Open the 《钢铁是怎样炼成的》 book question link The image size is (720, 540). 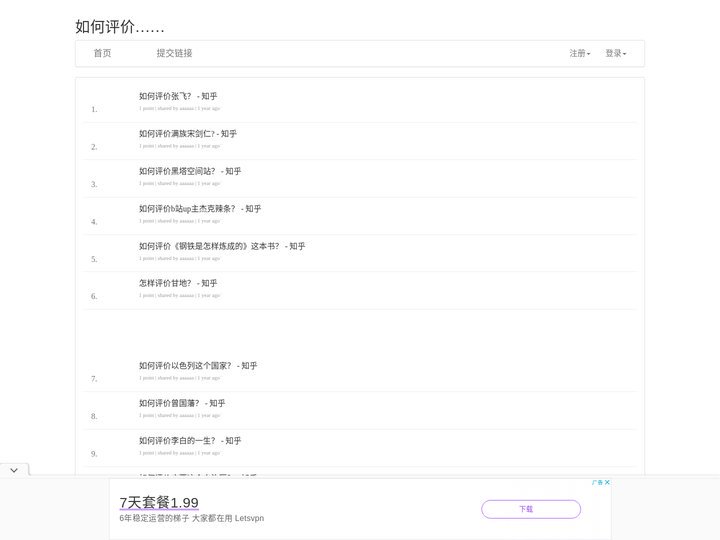(222, 246)
